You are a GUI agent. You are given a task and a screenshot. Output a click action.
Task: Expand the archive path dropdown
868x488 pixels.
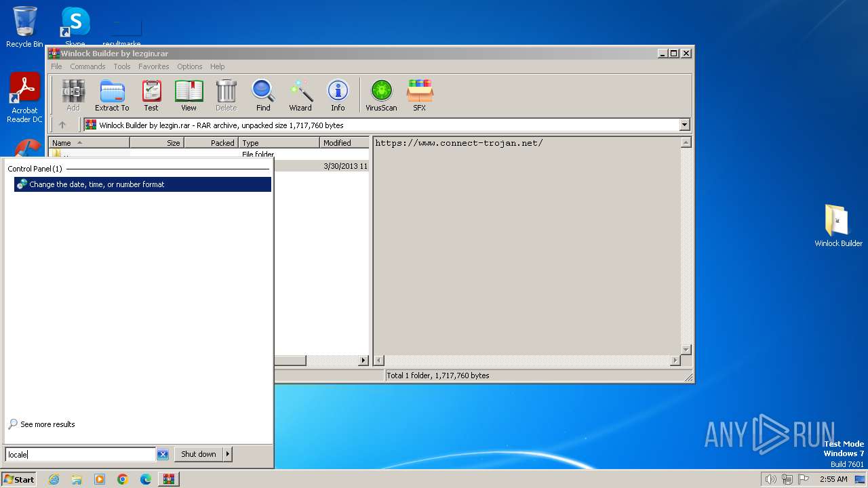click(684, 125)
